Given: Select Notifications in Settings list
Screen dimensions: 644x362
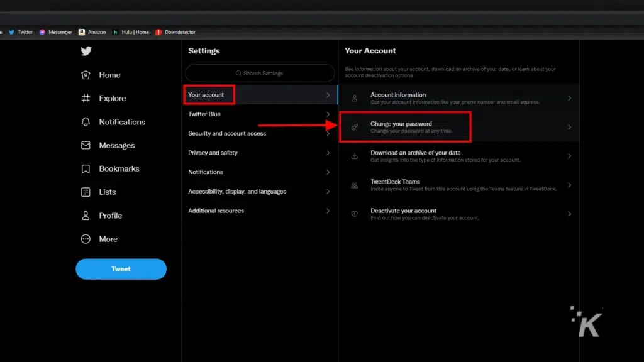Looking at the screenshot, I should (x=260, y=172).
